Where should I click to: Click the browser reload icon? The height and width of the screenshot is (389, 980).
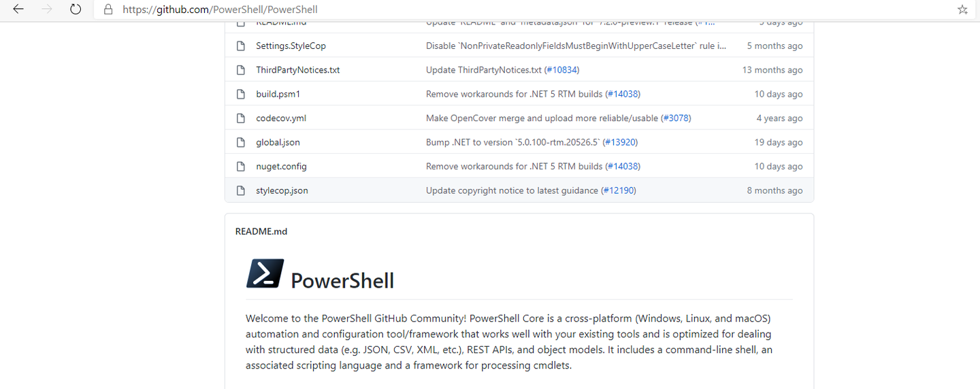click(x=76, y=10)
